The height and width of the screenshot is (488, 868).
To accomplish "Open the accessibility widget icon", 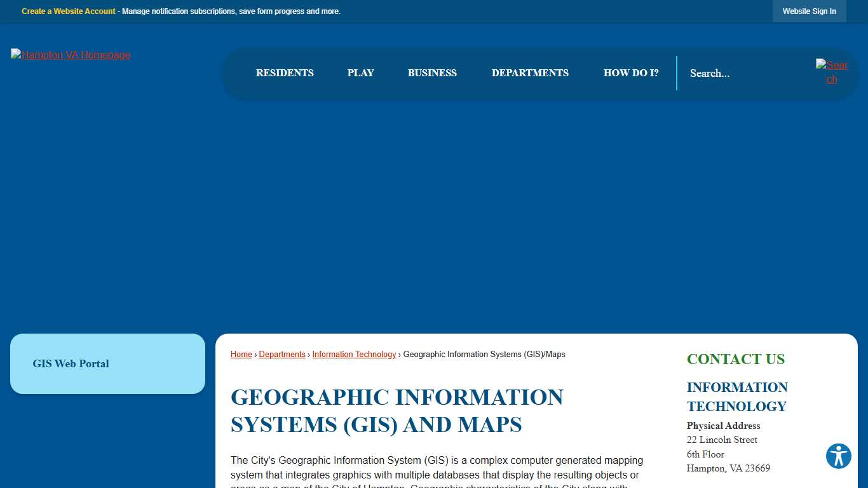I will pyautogui.click(x=838, y=456).
